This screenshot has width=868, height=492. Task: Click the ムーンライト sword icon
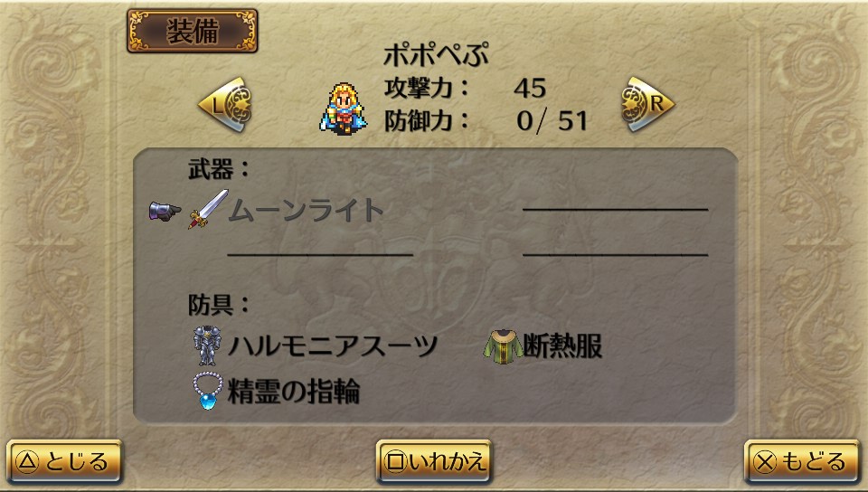point(208,209)
